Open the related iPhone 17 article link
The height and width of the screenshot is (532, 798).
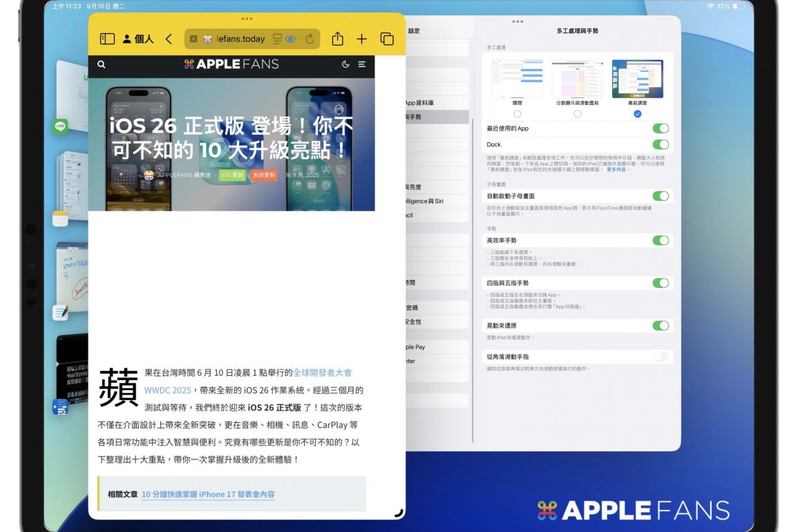[x=208, y=495]
